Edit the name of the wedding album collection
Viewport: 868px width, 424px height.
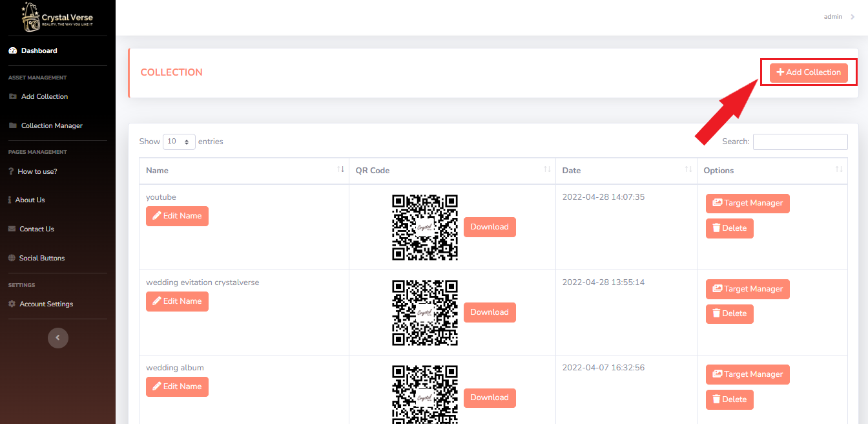click(177, 387)
